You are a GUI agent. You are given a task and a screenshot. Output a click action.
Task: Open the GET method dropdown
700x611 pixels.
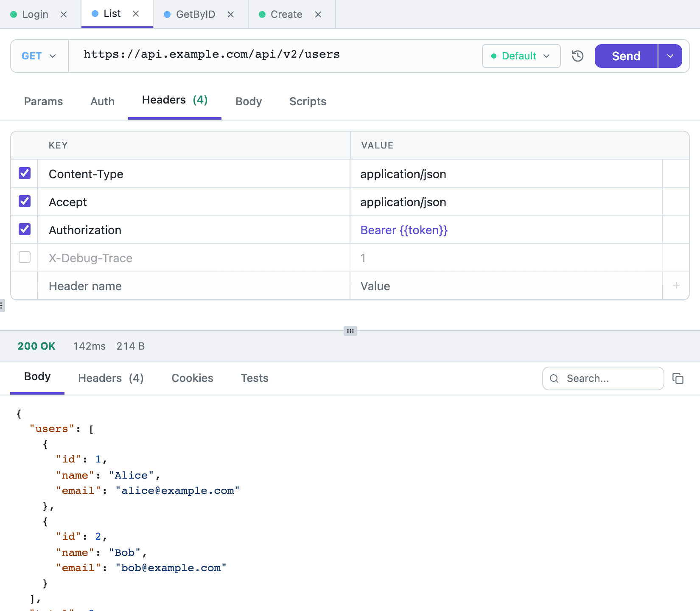pos(39,56)
